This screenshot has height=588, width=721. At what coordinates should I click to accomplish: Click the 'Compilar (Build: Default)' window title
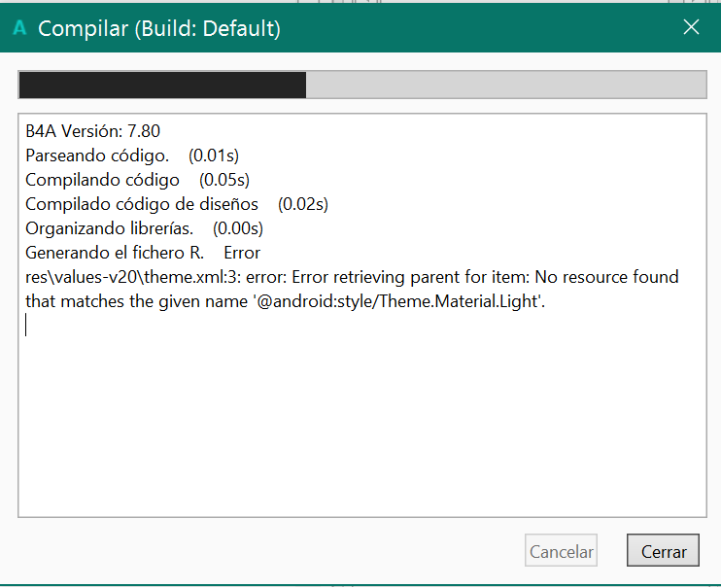click(159, 28)
